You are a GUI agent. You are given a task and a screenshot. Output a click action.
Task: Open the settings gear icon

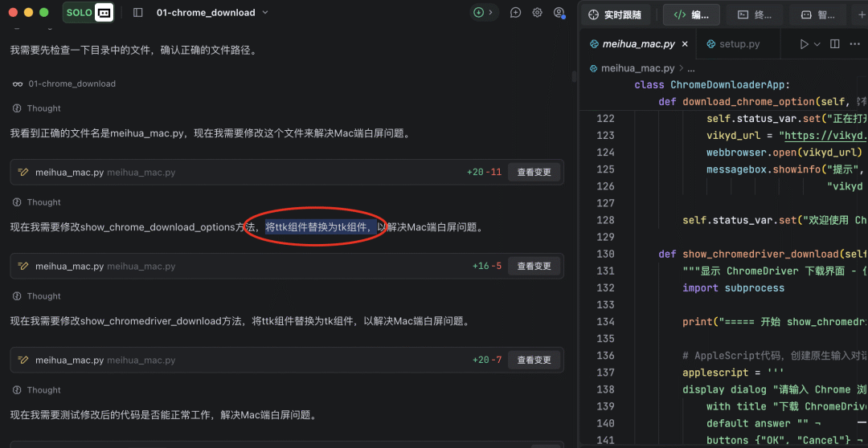tap(537, 12)
